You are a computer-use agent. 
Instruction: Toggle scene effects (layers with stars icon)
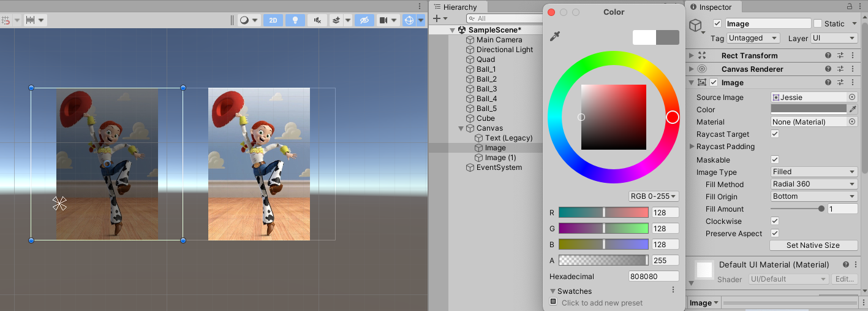click(336, 20)
